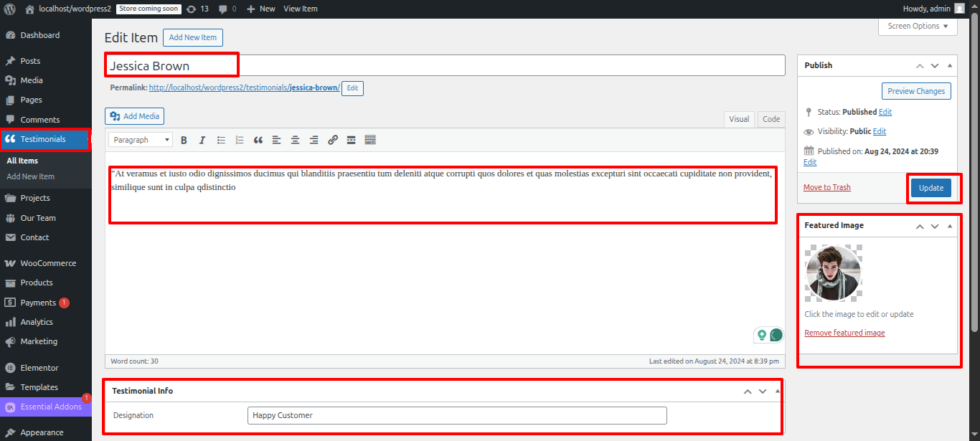Viewport: 980px width, 441px height.
Task: Click the insert link icon
Action: (x=332, y=141)
